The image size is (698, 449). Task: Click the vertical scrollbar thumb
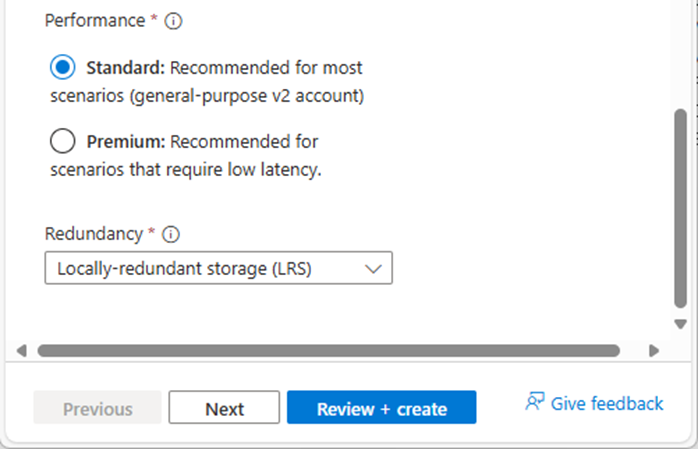(680, 208)
